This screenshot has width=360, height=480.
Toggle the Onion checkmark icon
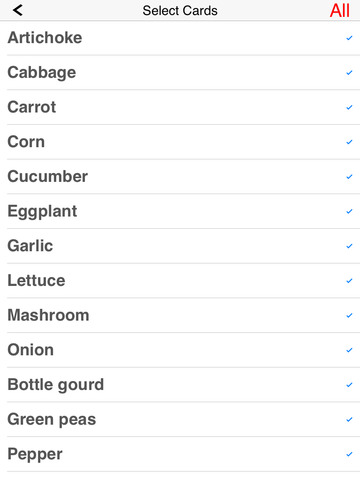(x=349, y=350)
